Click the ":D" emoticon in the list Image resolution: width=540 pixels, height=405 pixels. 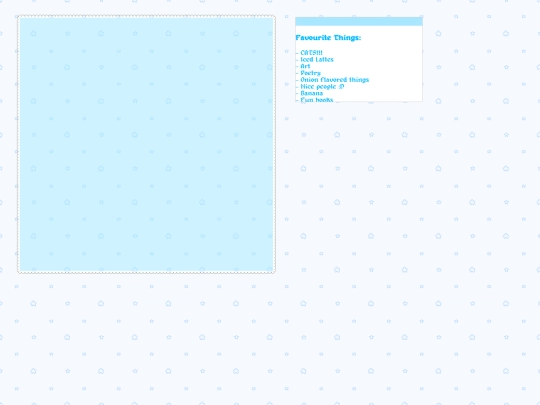coord(341,86)
